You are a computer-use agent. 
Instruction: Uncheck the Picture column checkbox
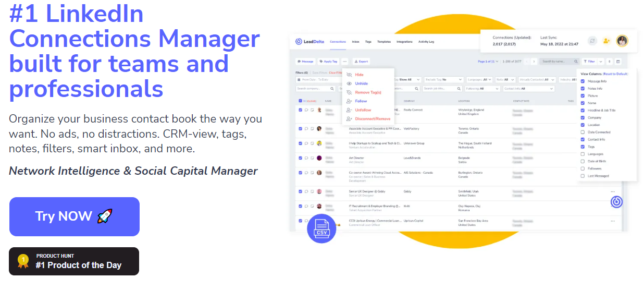pyautogui.click(x=583, y=96)
